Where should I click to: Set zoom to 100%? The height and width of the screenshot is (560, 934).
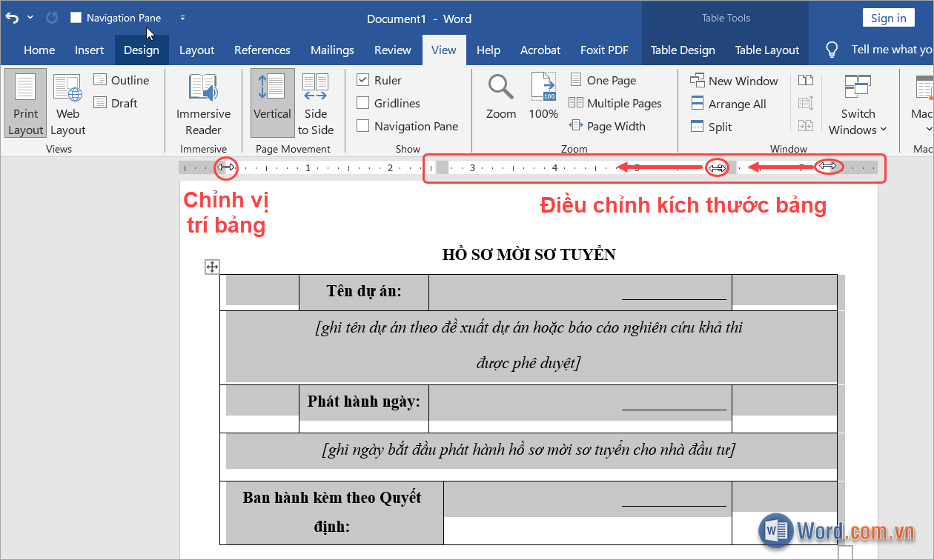click(543, 95)
